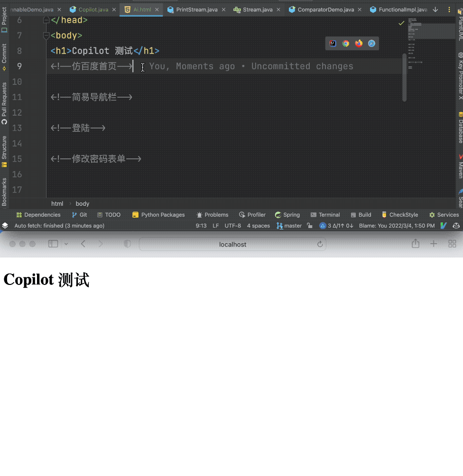Open in IntelliJ built-in preview browser icon
This screenshot has height=476, width=463.
(333, 44)
